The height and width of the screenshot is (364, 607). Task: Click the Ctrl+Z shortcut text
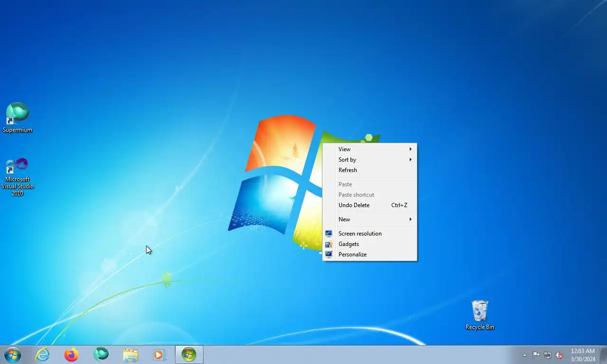point(399,205)
